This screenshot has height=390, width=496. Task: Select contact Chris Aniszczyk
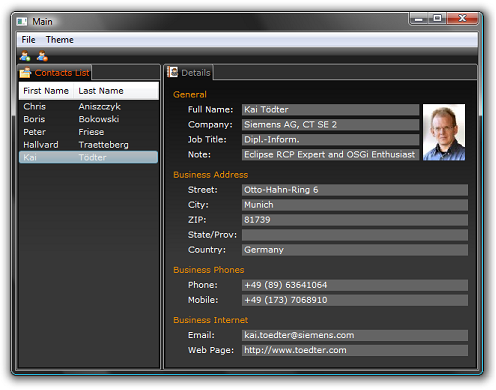coord(88,106)
